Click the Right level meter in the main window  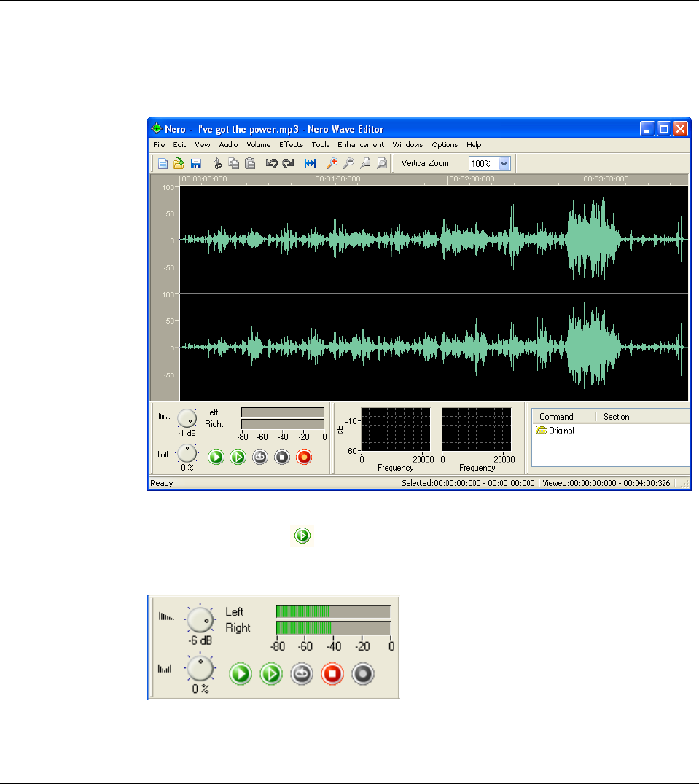283,424
